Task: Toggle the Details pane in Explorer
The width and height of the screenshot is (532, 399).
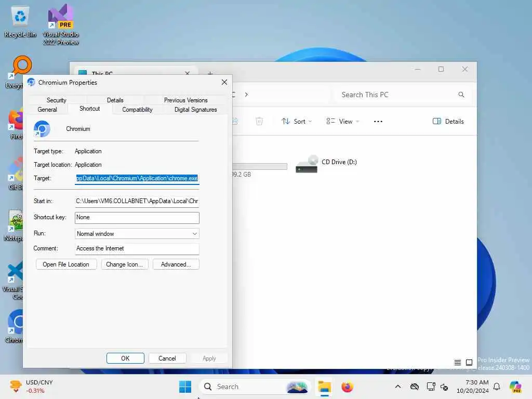Action: 448,122
